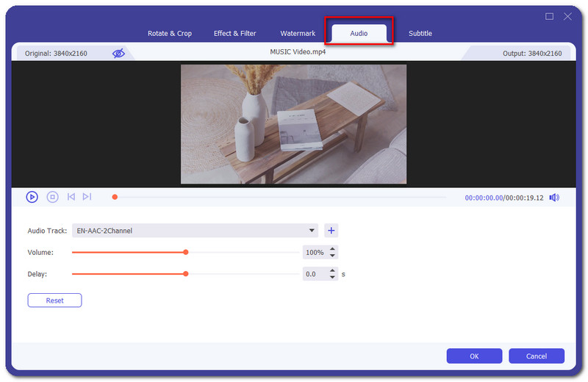This screenshot has width=588, height=382.
Task: Click the Volume slider handle
Action: (186, 252)
